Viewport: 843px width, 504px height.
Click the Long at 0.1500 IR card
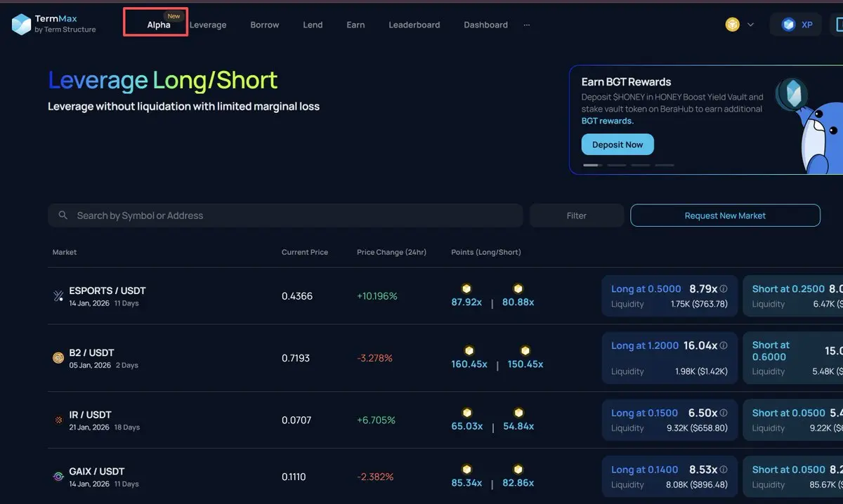click(669, 420)
